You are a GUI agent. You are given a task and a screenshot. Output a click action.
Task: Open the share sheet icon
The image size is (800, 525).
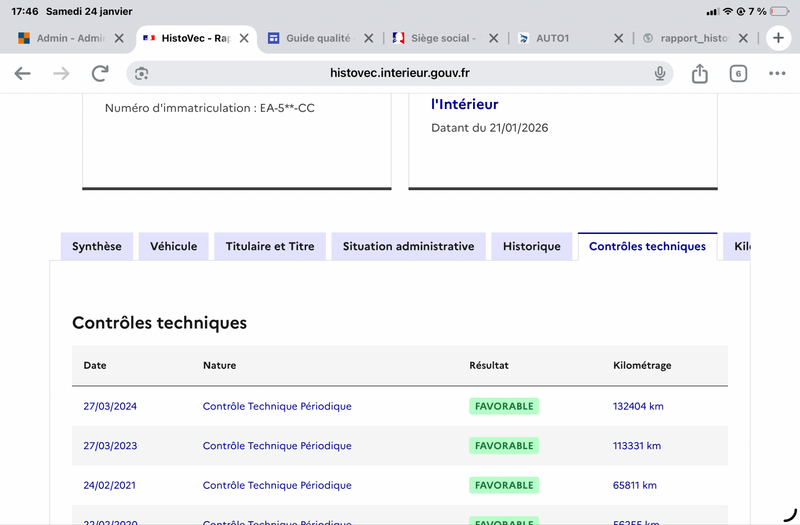coord(700,73)
